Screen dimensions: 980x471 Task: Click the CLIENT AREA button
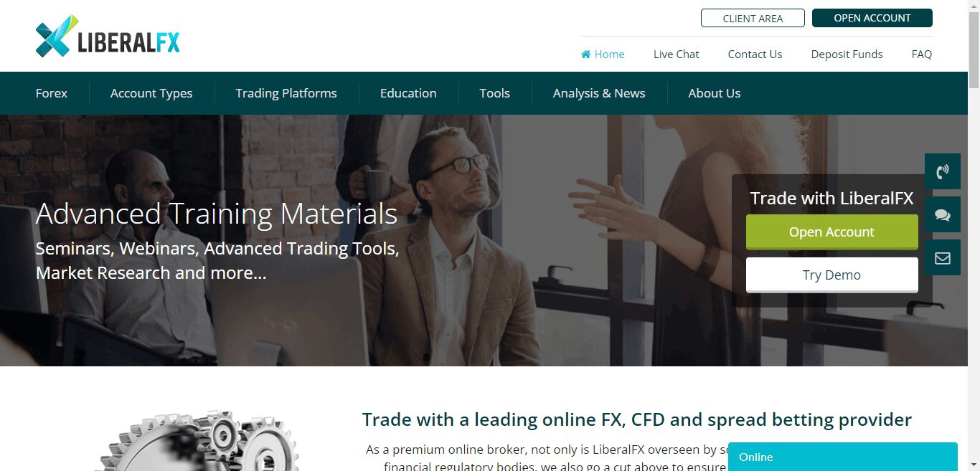pyautogui.click(x=753, y=18)
